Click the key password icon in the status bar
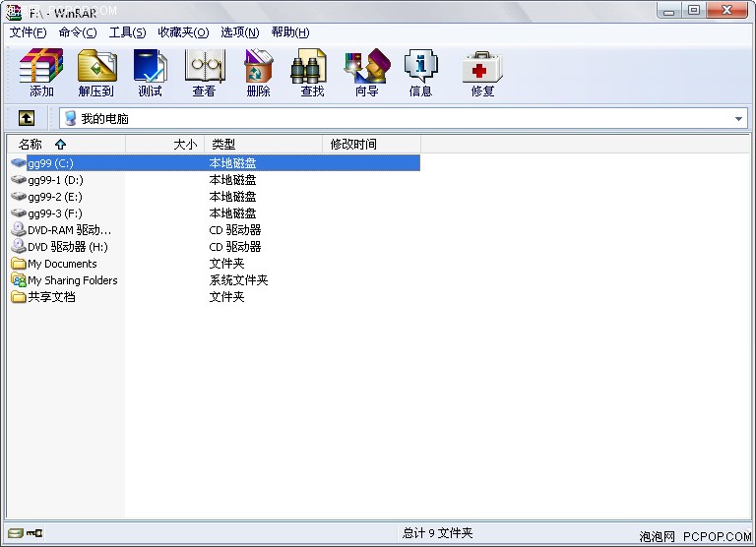 pos(34,533)
